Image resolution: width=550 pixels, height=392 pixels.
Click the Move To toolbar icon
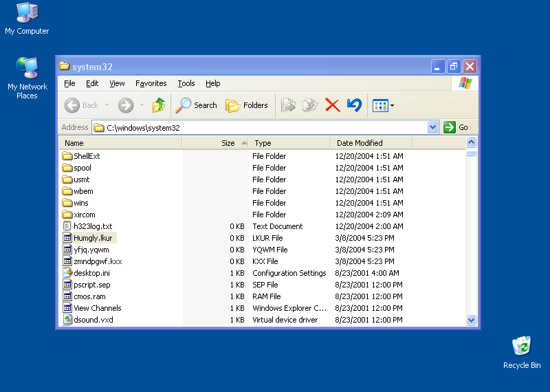288,105
